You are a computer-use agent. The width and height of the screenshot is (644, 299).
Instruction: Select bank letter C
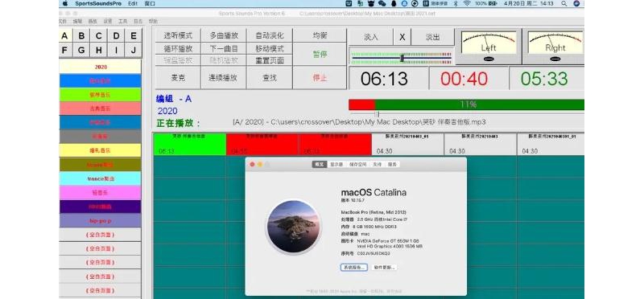[98, 35]
